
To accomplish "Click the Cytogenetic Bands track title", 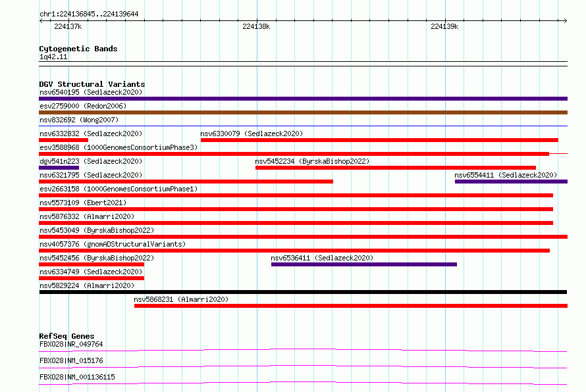I will (78, 49).
